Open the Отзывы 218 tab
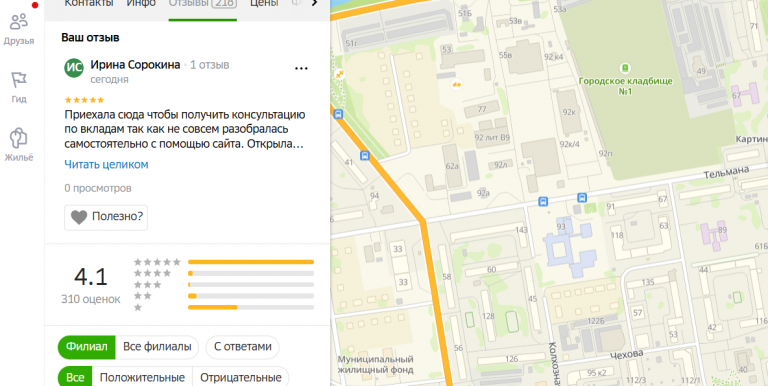 tap(203, 4)
